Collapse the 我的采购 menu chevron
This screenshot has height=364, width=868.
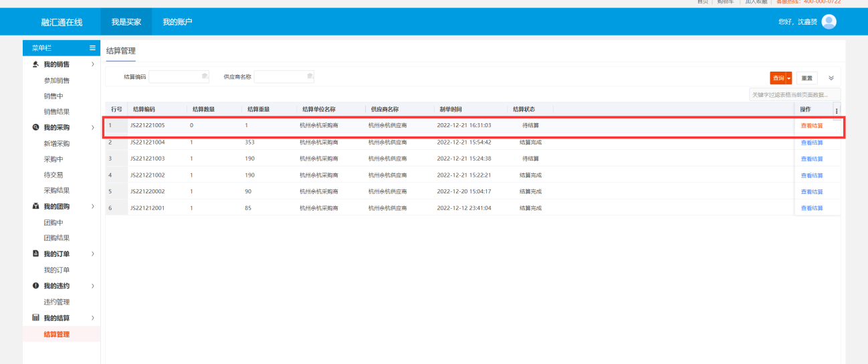pyautogui.click(x=93, y=127)
